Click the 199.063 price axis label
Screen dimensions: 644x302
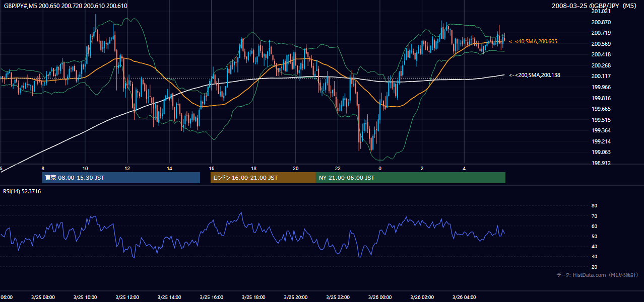601,152
